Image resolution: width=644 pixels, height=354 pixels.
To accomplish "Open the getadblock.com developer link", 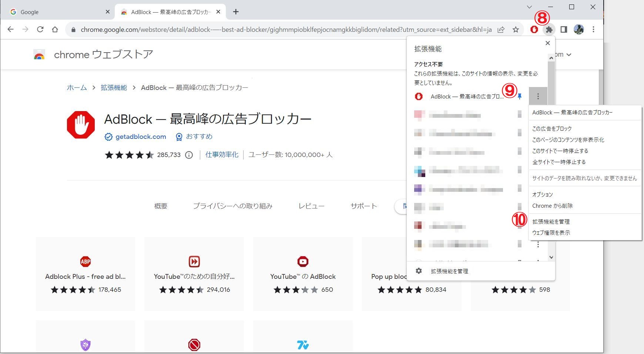I will point(141,137).
